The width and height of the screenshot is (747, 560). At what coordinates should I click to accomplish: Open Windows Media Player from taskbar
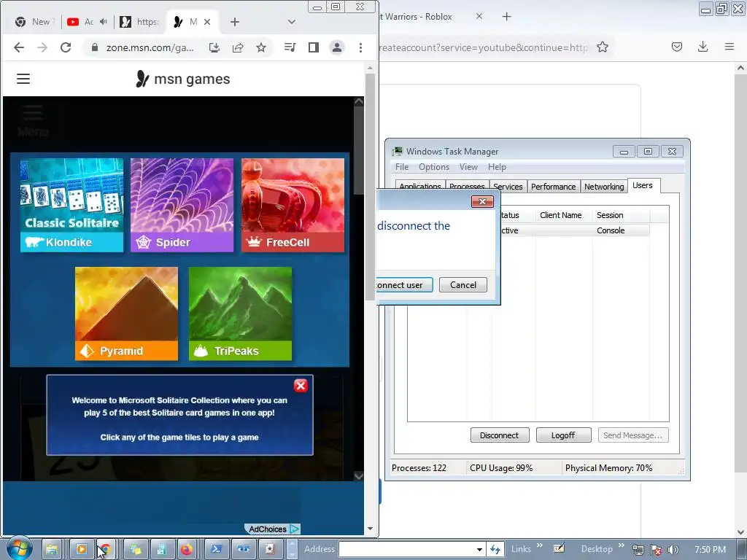coord(82,550)
